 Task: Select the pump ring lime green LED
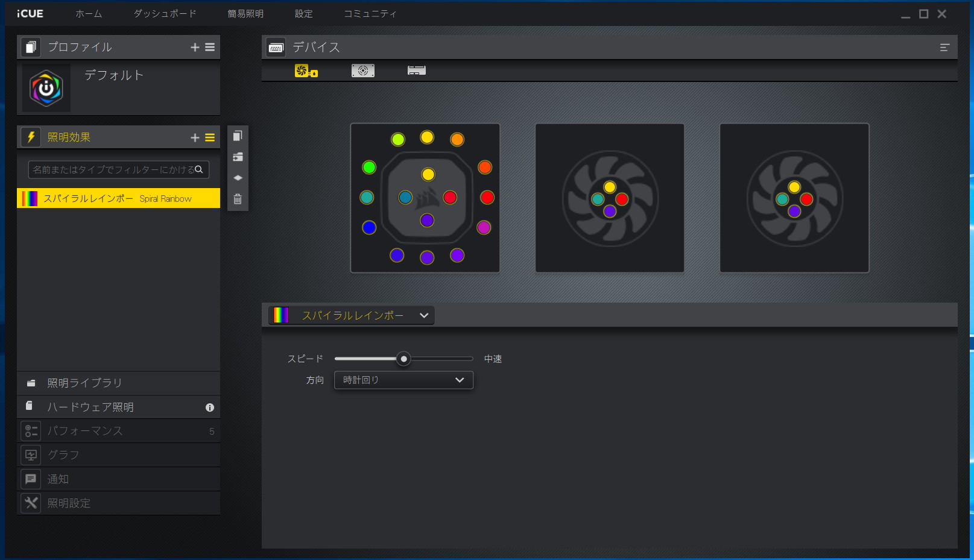point(398,140)
